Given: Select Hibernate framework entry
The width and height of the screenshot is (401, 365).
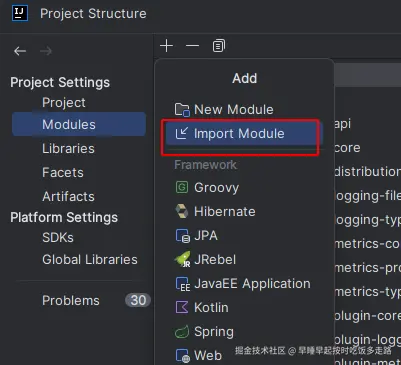Looking at the screenshot, I should click(x=244, y=211).
